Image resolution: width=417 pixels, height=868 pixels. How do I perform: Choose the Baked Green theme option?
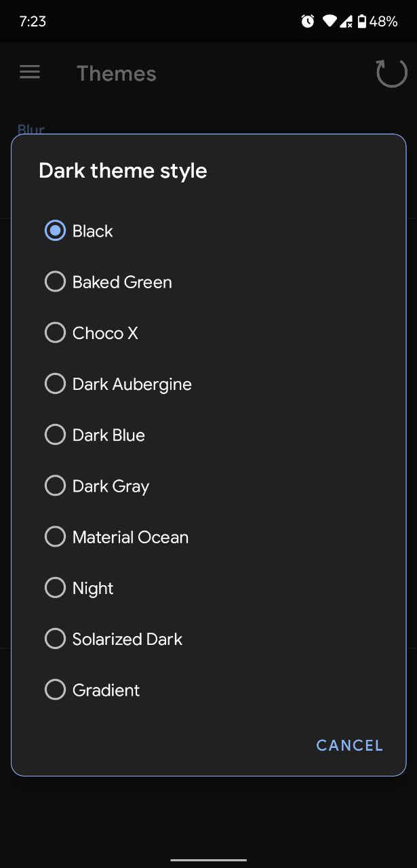pyautogui.click(x=55, y=282)
